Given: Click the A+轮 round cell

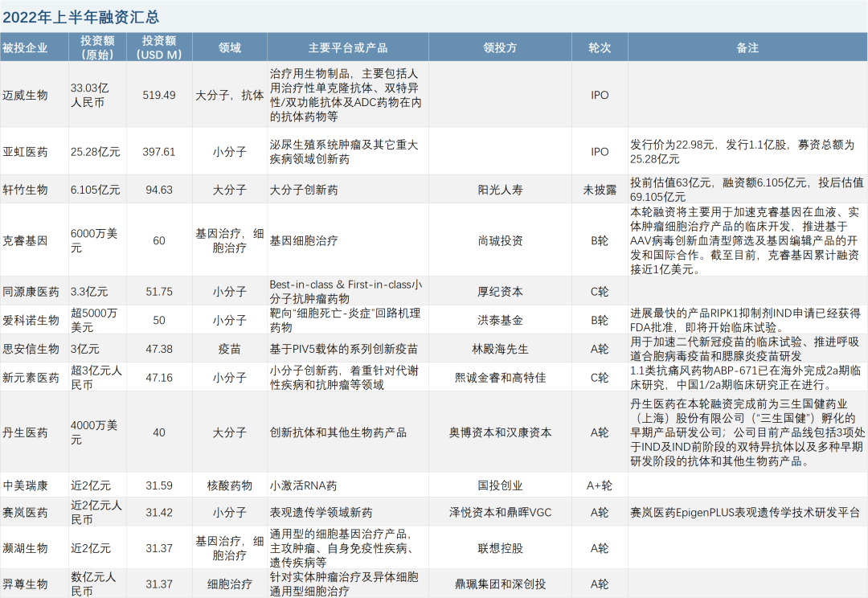Looking at the screenshot, I should click(x=600, y=485).
